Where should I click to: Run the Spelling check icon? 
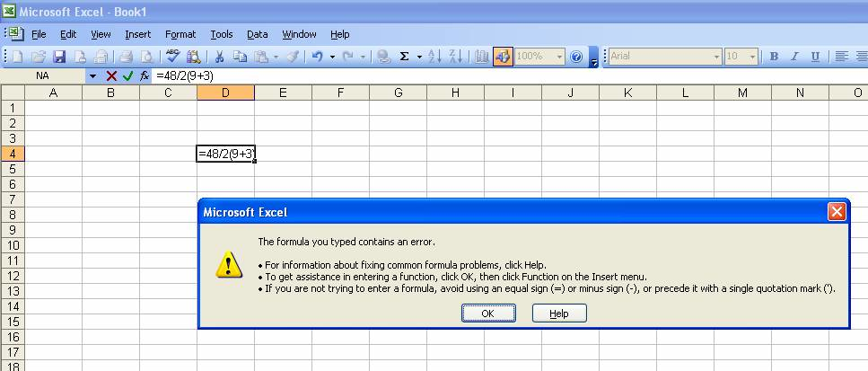point(172,57)
